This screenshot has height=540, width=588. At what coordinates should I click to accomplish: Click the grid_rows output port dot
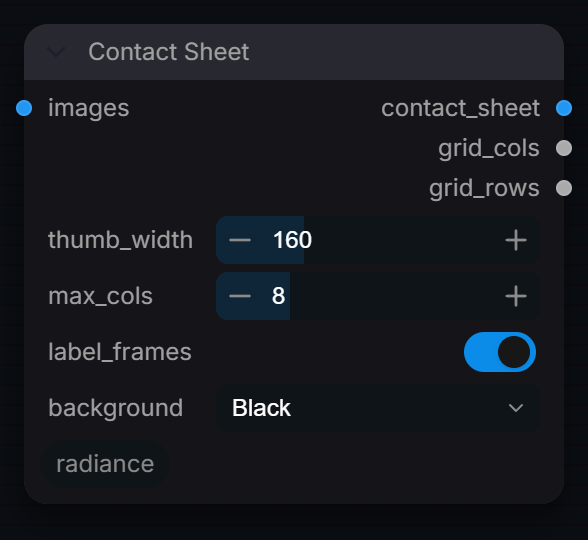pos(564,188)
